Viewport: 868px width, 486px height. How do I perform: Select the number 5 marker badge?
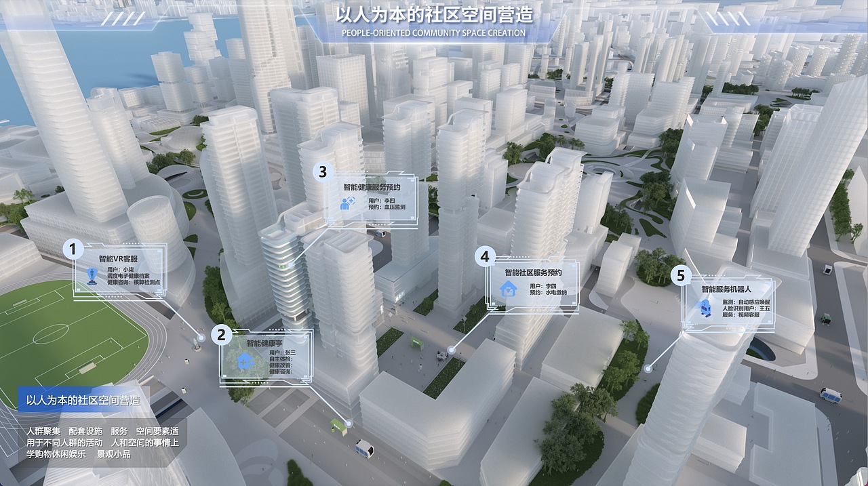tap(681, 275)
